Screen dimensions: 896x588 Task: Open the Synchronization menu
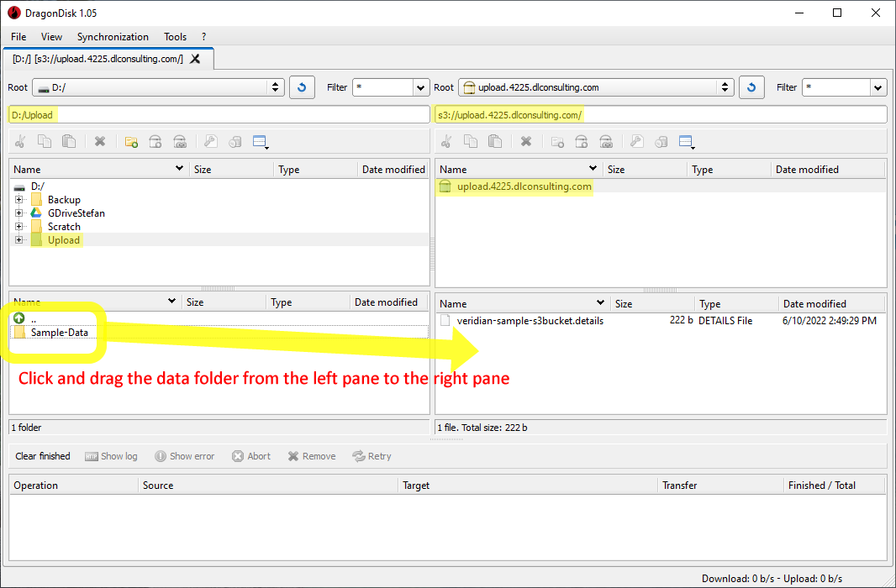click(113, 36)
